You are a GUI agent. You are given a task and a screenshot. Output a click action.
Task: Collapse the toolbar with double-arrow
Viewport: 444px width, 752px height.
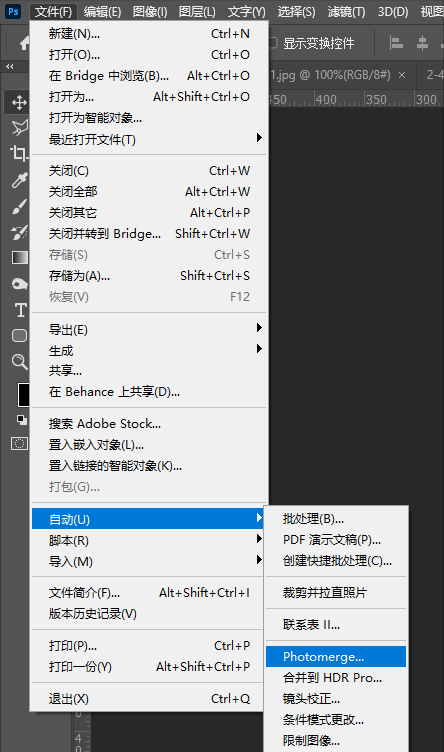point(10,67)
